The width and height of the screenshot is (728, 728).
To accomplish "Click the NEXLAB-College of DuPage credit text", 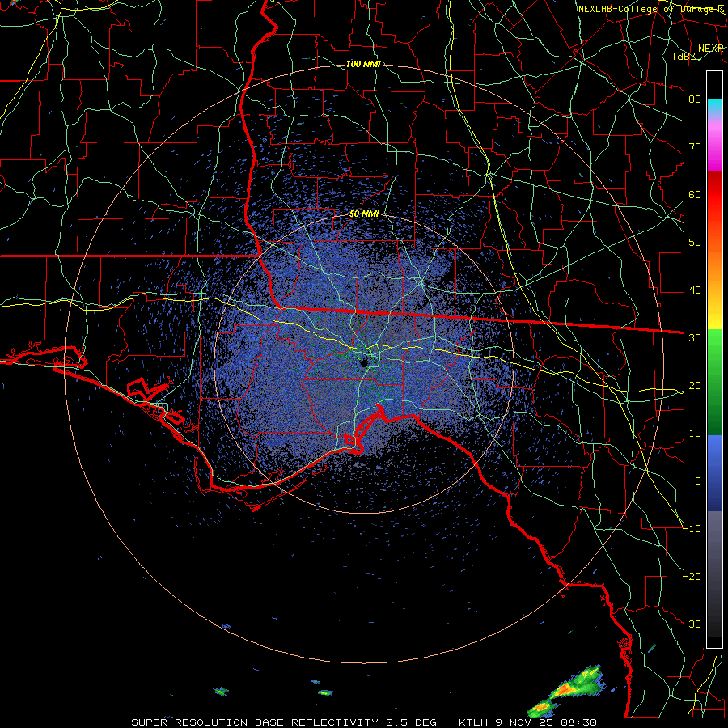I will (x=651, y=9).
